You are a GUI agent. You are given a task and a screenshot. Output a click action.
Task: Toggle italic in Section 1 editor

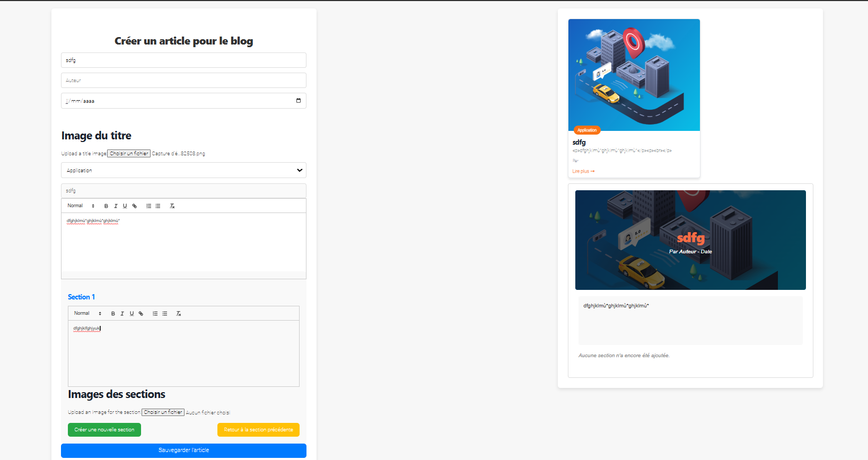pos(122,314)
